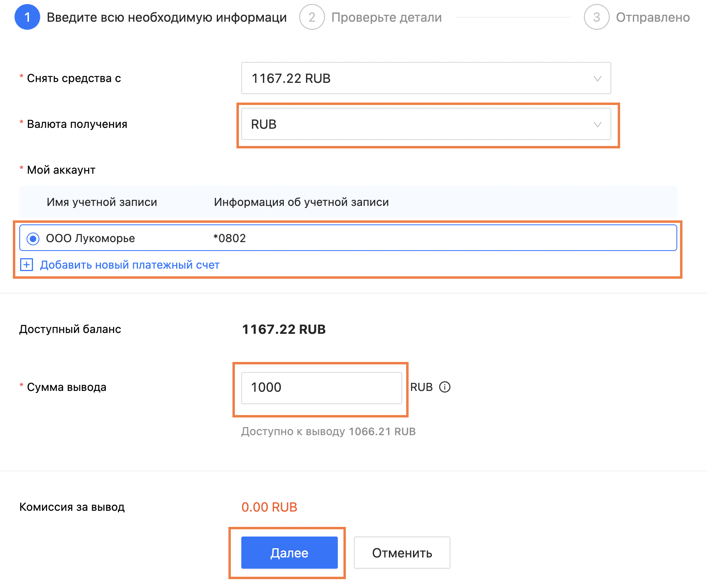Image resolution: width=707 pixels, height=588 pixels.
Task: Click the Далее button
Action: pyautogui.click(x=289, y=553)
